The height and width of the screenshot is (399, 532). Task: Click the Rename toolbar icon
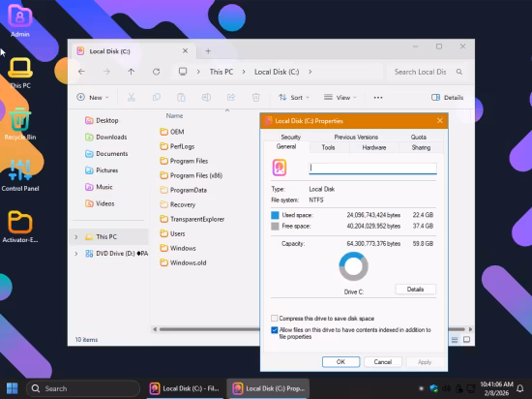[x=206, y=98]
